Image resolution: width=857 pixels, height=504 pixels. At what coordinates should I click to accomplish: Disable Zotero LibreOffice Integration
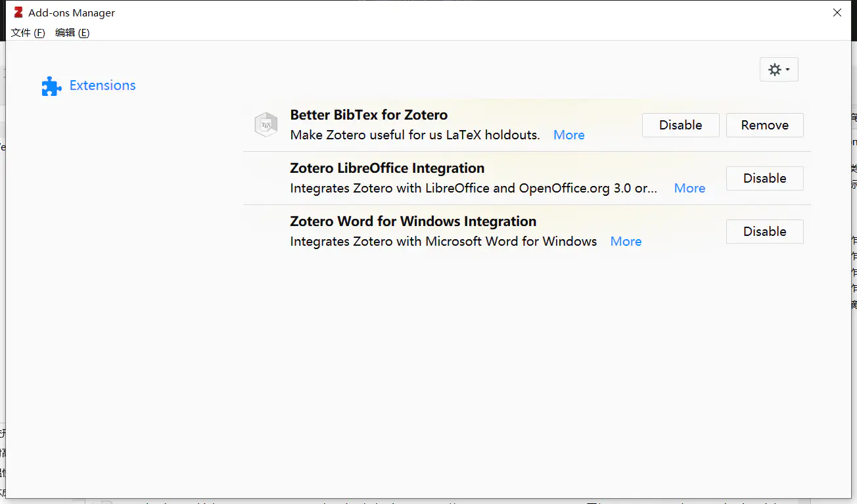pos(764,178)
